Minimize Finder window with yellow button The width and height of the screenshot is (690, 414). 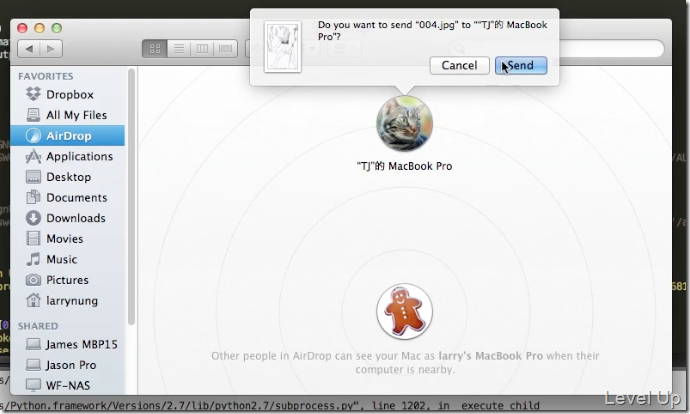pos(40,28)
